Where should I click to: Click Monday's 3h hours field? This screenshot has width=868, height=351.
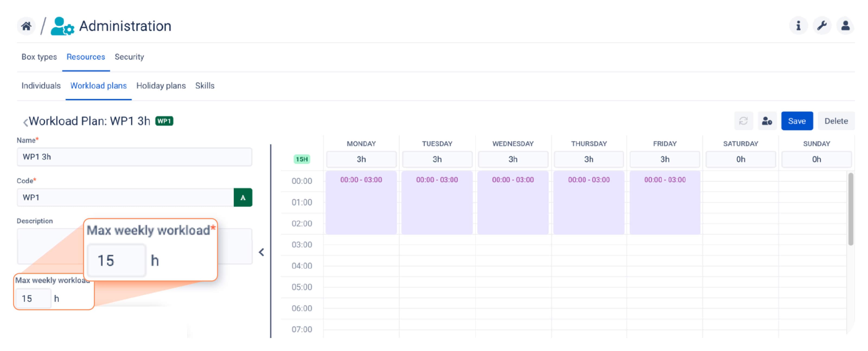(x=361, y=159)
